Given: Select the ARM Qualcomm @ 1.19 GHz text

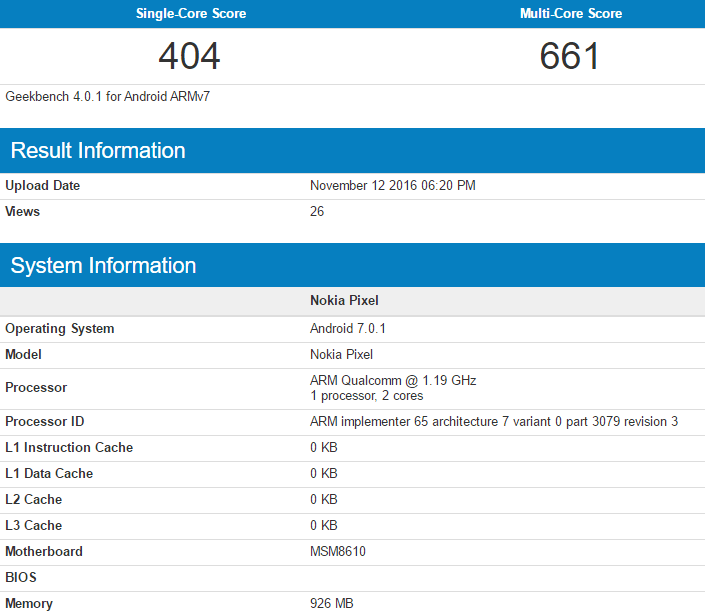Looking at the screenshot, I should [x=393, y=380].
